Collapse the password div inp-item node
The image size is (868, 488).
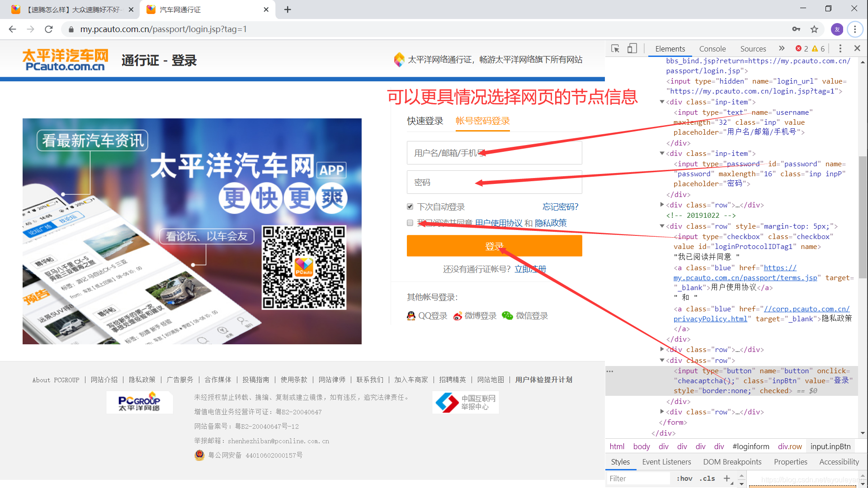[x=662, y=154]
